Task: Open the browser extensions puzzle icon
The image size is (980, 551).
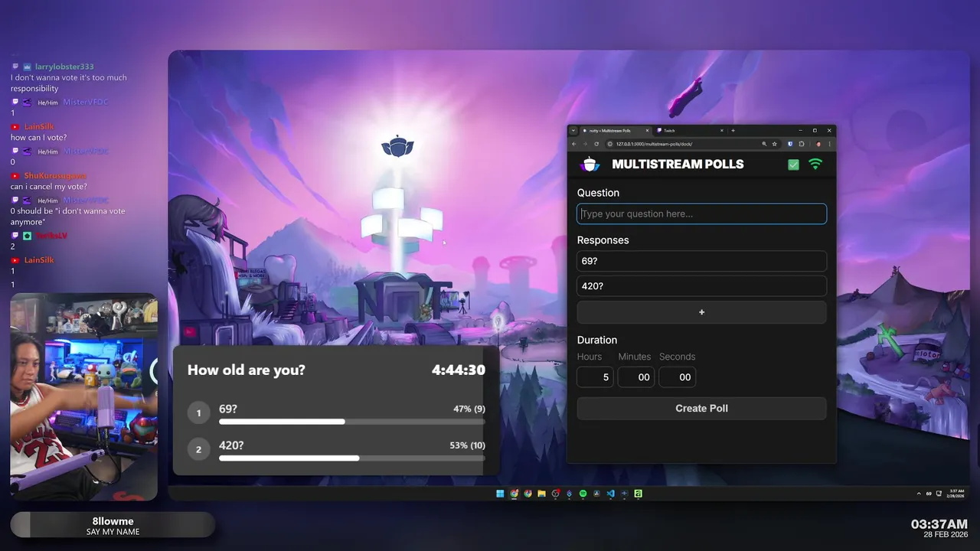Action: 802,144
